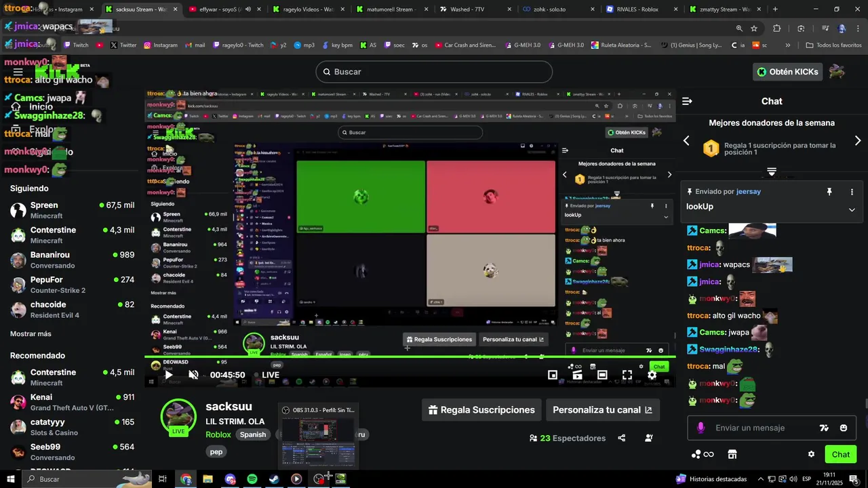Click Personaliza tu canal button
The image size is (868, 488).
click(602, 409)
